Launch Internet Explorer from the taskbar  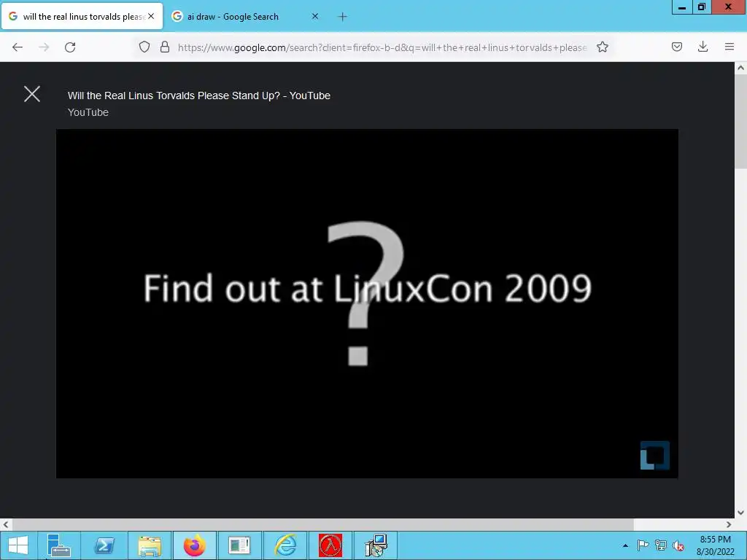(285, 545)
